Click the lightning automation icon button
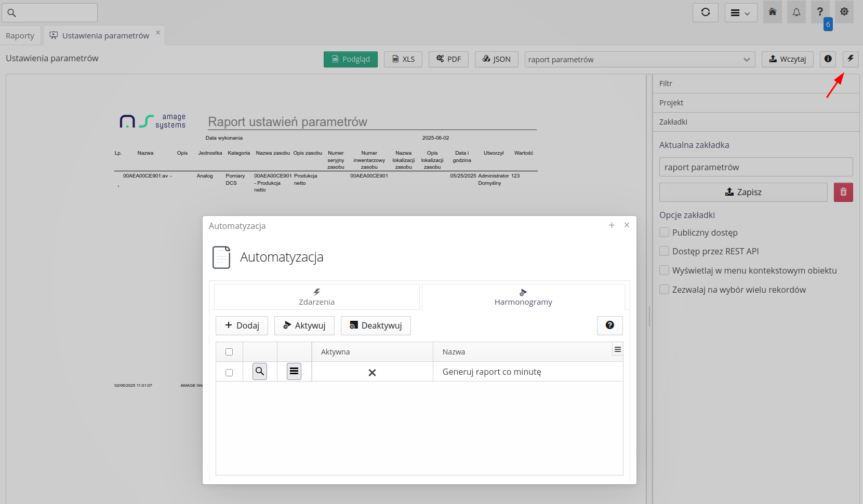Image resolution: width=863 pixels, height=504 pixels. [850, 59]
